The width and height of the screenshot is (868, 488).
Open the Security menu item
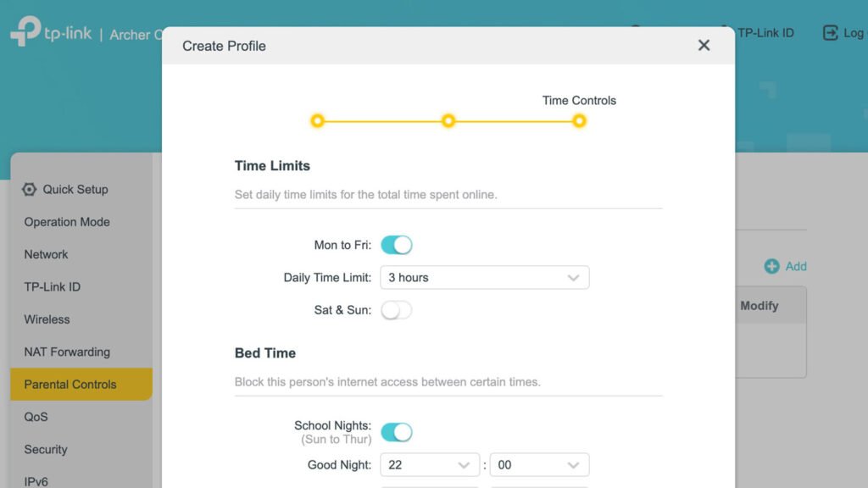pos(45,449)
